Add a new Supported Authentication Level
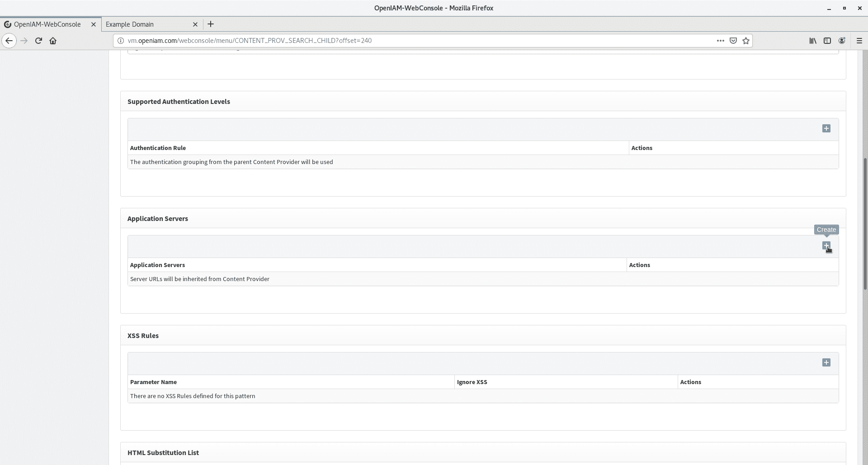Screen dimensions: 868x465 coord(826,129)
